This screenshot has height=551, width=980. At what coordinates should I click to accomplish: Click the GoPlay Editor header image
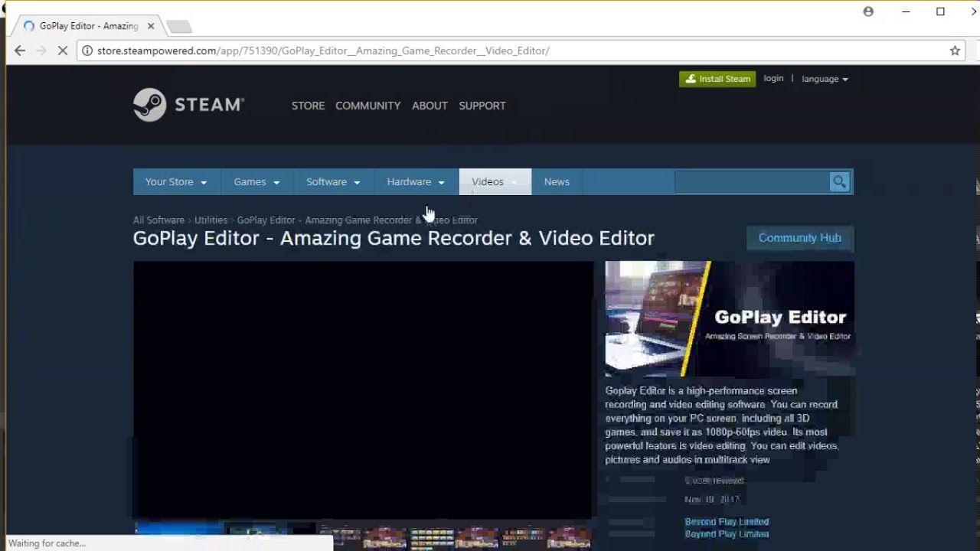click(730, 318)
